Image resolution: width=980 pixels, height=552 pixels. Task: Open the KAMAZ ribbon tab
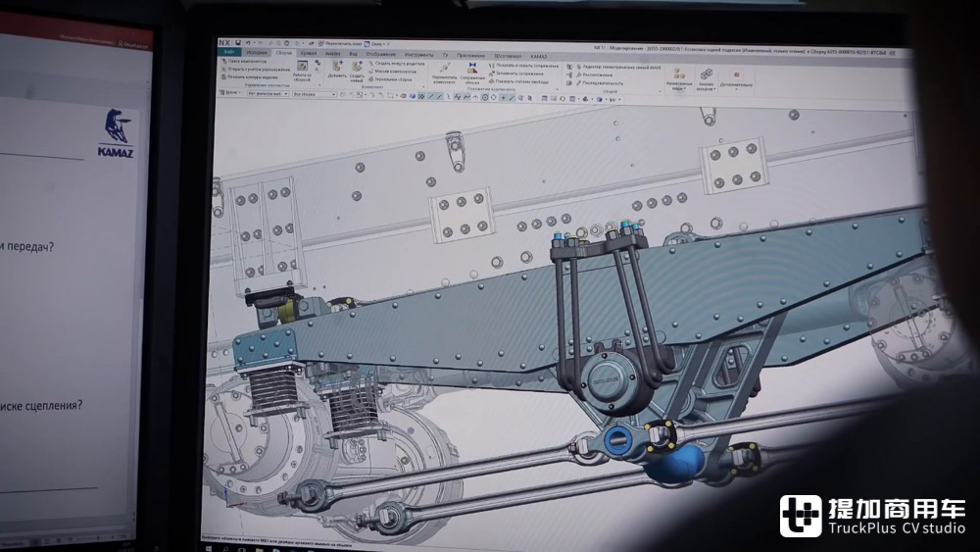538,56
